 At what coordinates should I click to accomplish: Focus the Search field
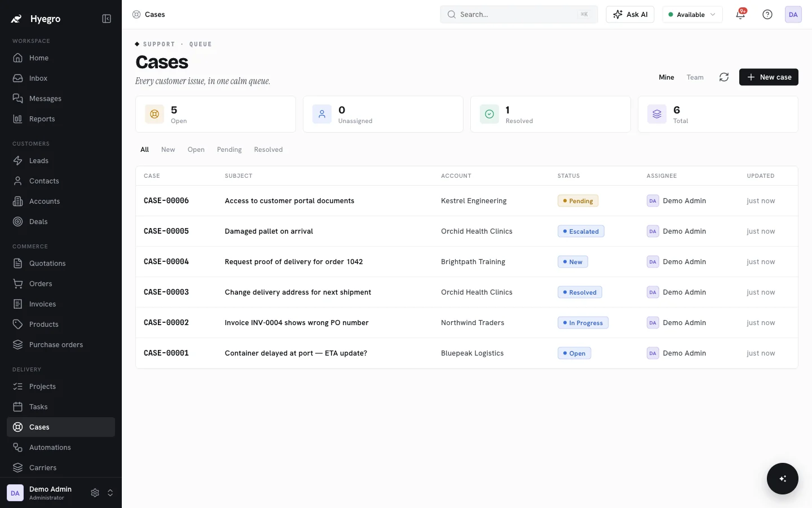[519, 15]
